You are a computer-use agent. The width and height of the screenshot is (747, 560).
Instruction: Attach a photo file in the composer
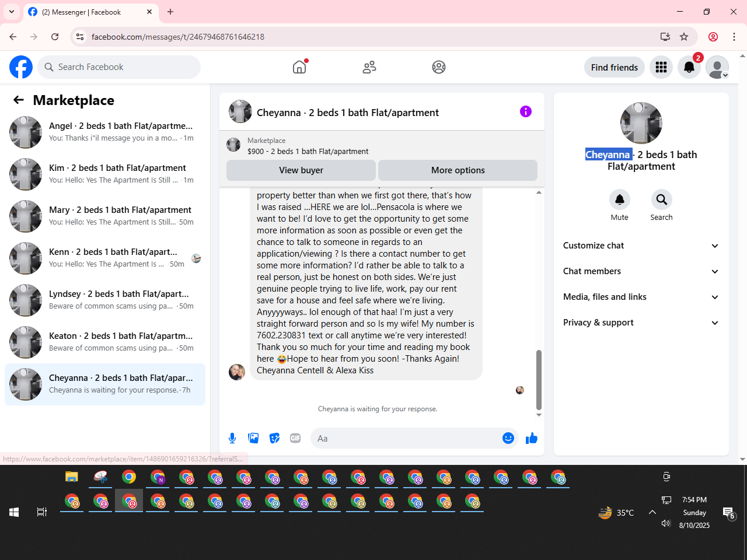253,438
